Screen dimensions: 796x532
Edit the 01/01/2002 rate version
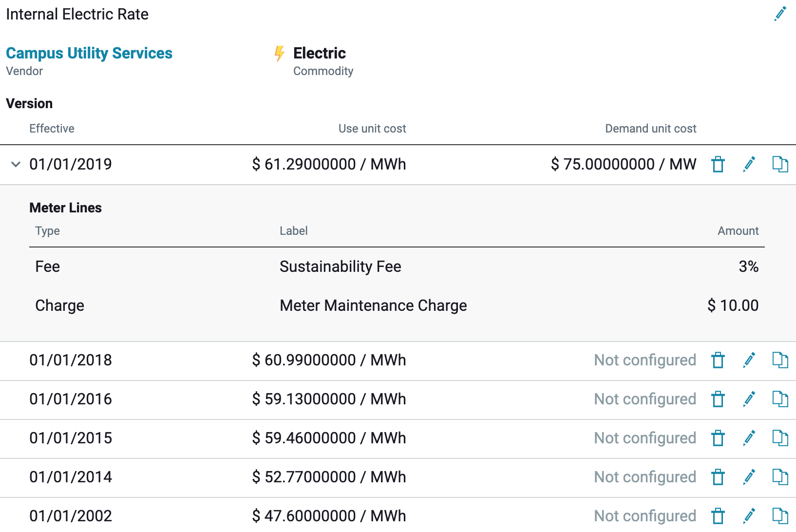coord(749,516)
